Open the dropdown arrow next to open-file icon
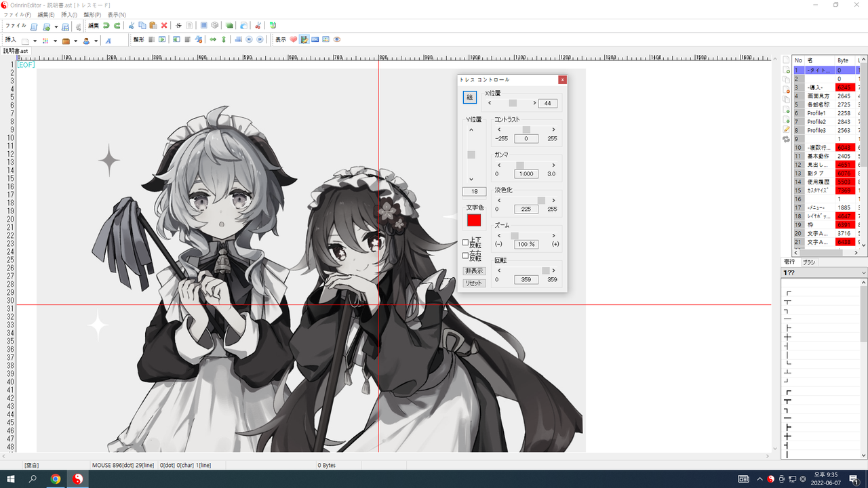 56,27
